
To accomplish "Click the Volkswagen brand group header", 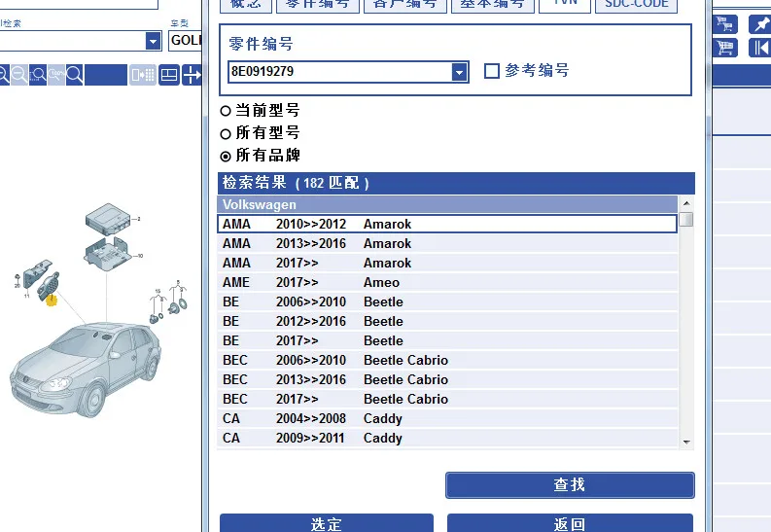I will [447, 204].
